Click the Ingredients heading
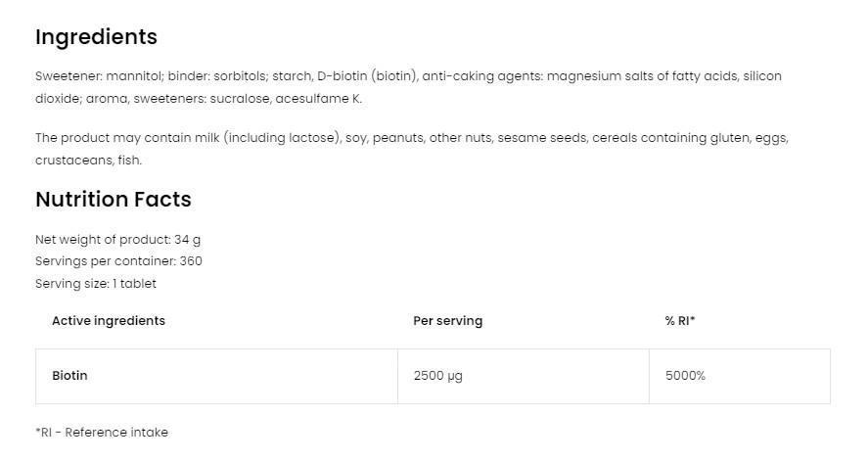 (96, 37)
